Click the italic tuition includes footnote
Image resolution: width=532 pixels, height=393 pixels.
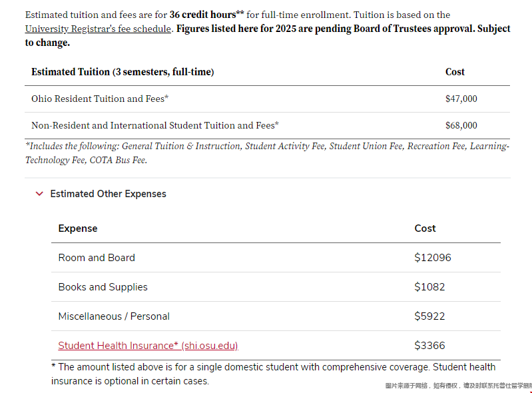tap(268, 153)
